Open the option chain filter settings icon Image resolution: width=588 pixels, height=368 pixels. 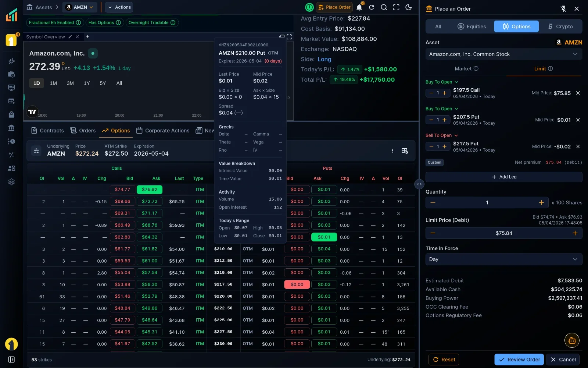[x=36, y=151]
